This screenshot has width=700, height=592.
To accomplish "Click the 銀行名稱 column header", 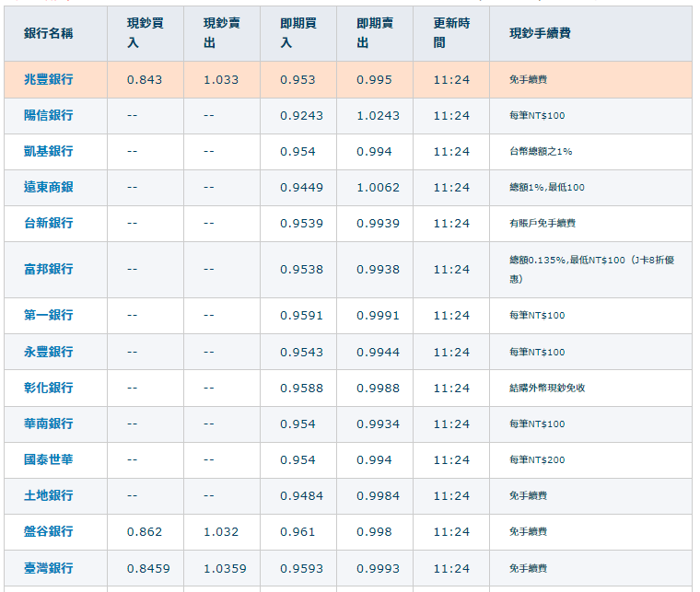I will pyautogui.click(x=49, y=33).
